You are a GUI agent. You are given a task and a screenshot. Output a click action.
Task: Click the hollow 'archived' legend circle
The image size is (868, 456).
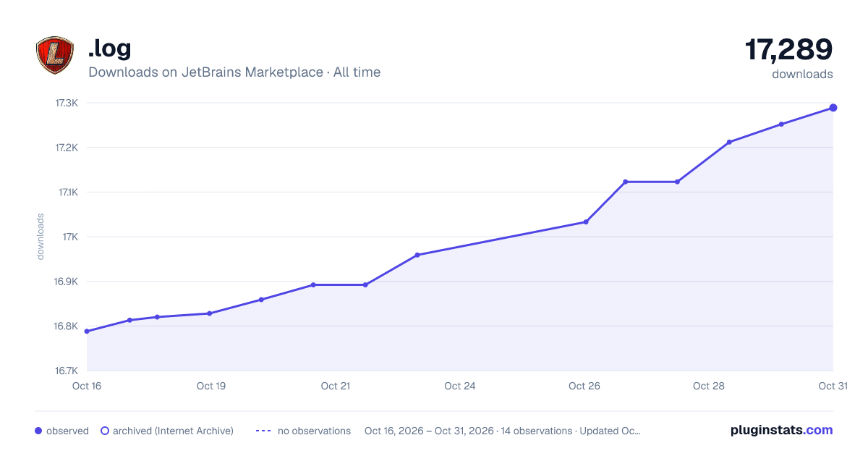tap(105, 431)
